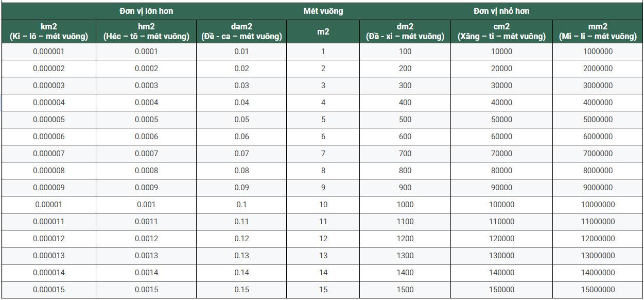Select the cell with value 0.0012

146,239
